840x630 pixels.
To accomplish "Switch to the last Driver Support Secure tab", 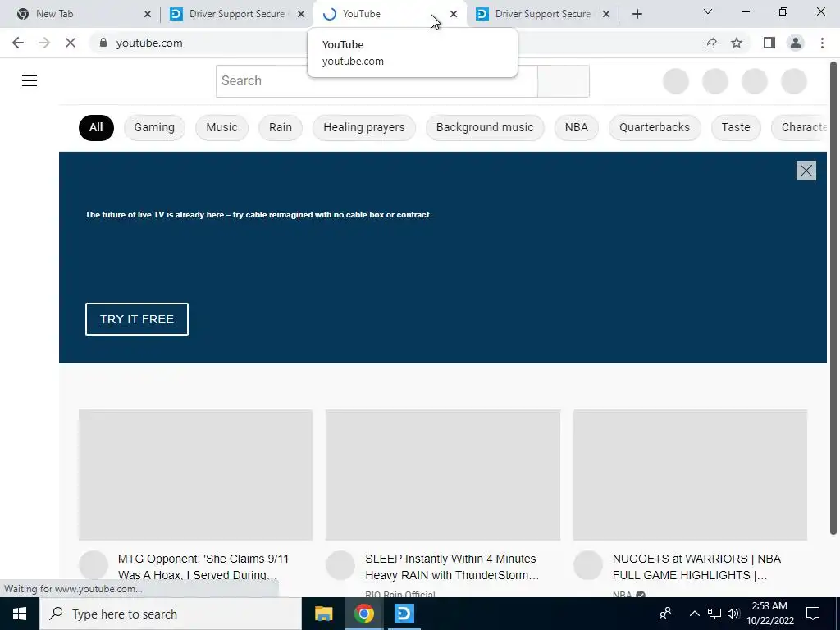I will click(542, 14).
